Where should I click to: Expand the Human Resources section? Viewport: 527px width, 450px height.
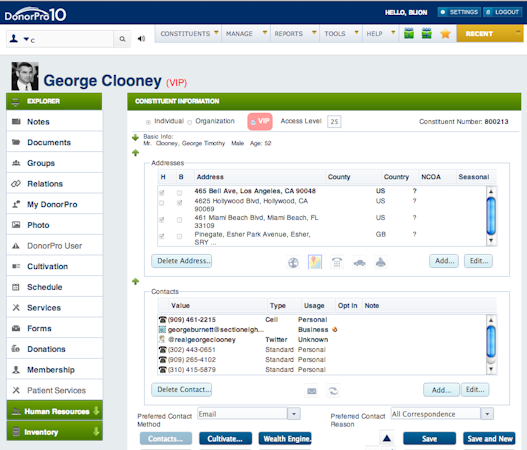pos(54,411)
